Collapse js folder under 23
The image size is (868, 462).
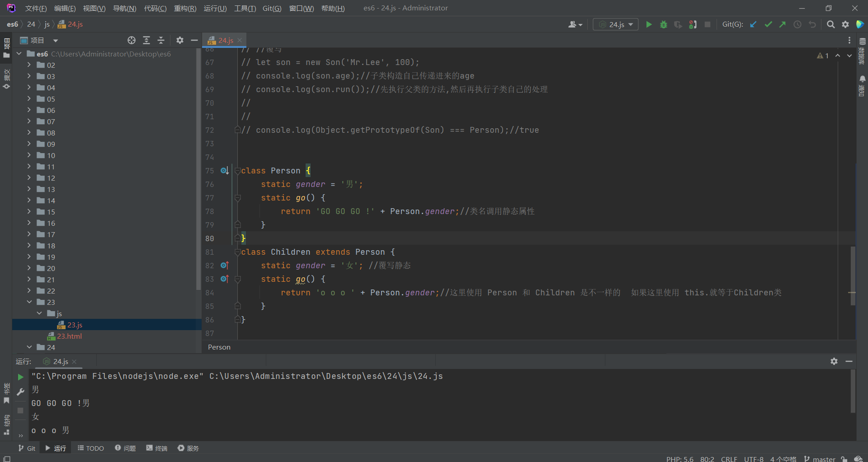tap(39, 313)
